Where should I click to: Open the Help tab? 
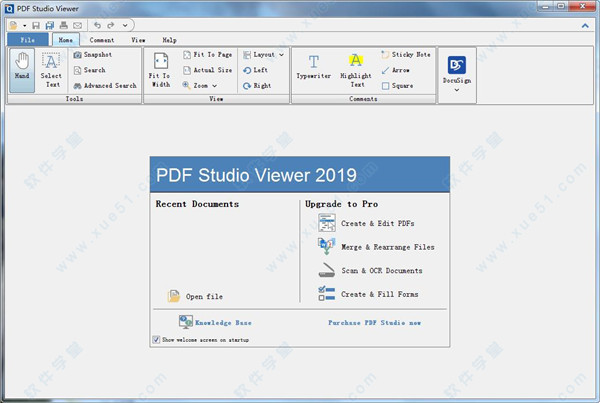pos(169,40)
